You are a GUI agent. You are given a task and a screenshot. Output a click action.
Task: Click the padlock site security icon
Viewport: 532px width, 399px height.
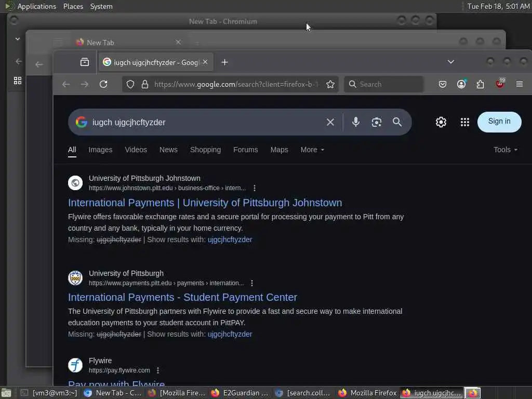pyautogui.click(x=145, y=84)
